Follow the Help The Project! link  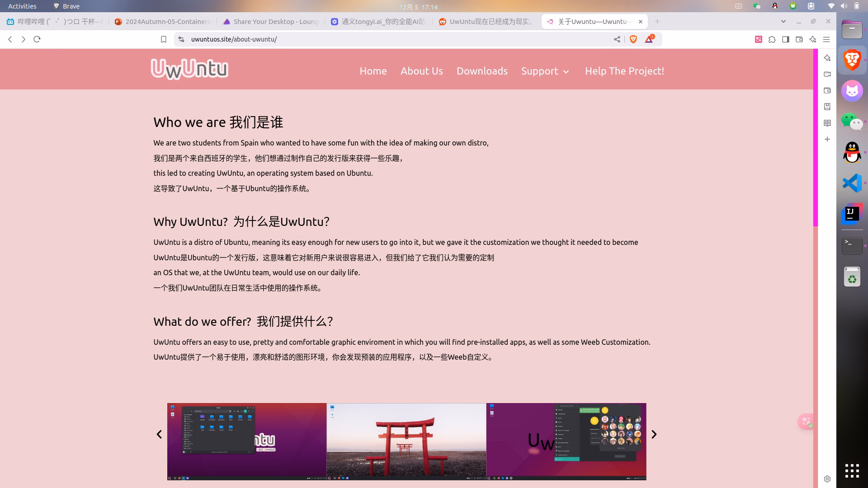624,71
